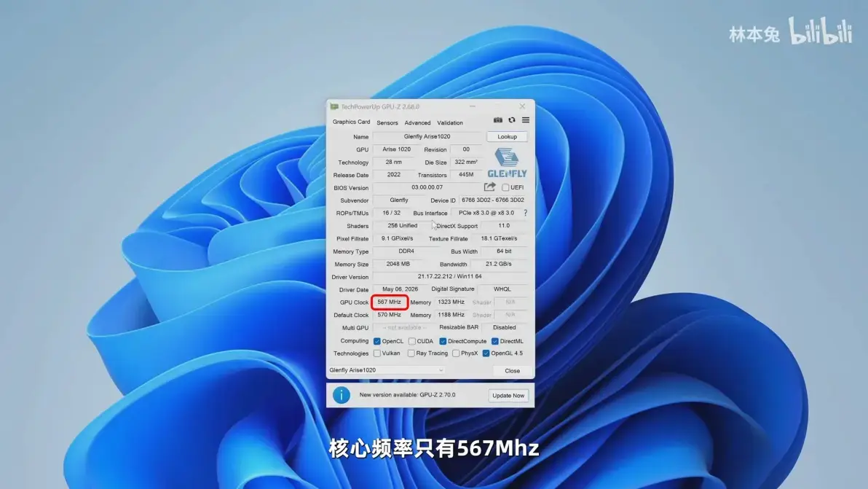The width and height of the screenshot is (868, 489).
Task: Toggle the DirectCompute checkbox
Action: pyautogui.click(x=443, y=341)
